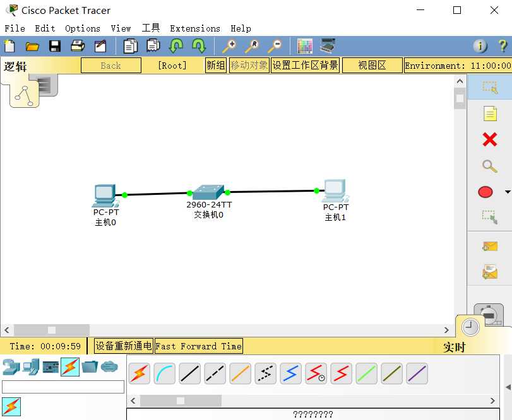Add a simple PDU envelope

pyautogui.click(x=490, y=246)
